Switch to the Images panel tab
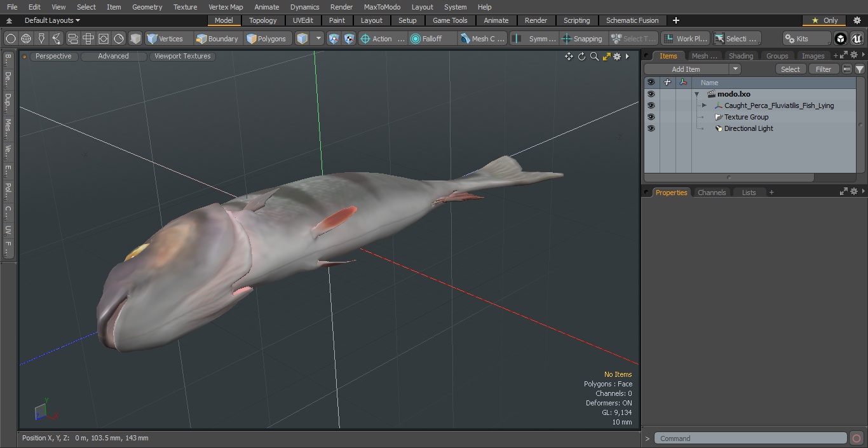 [x=813, y=56]
